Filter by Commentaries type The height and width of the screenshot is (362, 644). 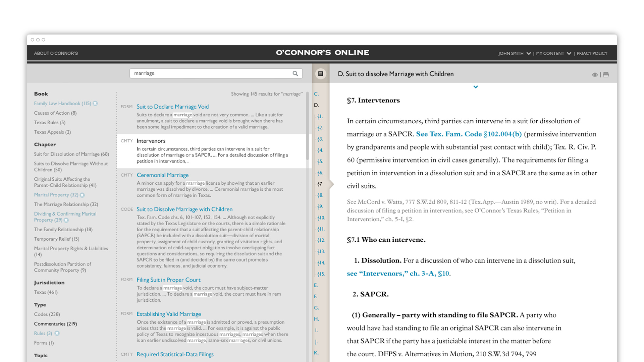pos(55,324)
